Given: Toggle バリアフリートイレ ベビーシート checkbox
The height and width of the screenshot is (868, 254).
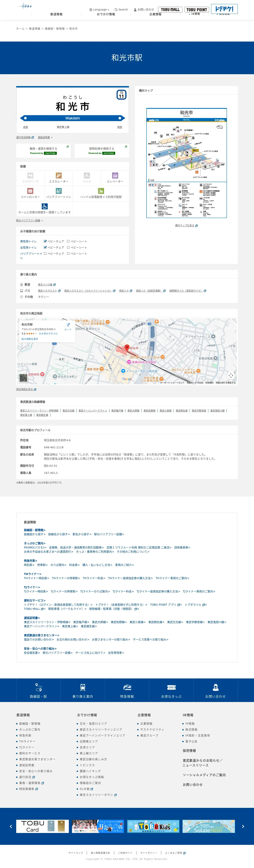Looking at the screenshot, I should (x=68, y=253).
